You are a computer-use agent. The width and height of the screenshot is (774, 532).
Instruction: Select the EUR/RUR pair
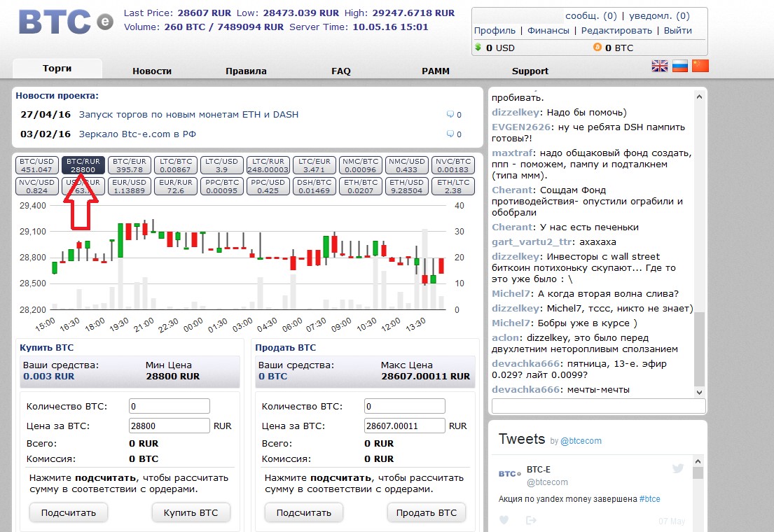point(176,186)
